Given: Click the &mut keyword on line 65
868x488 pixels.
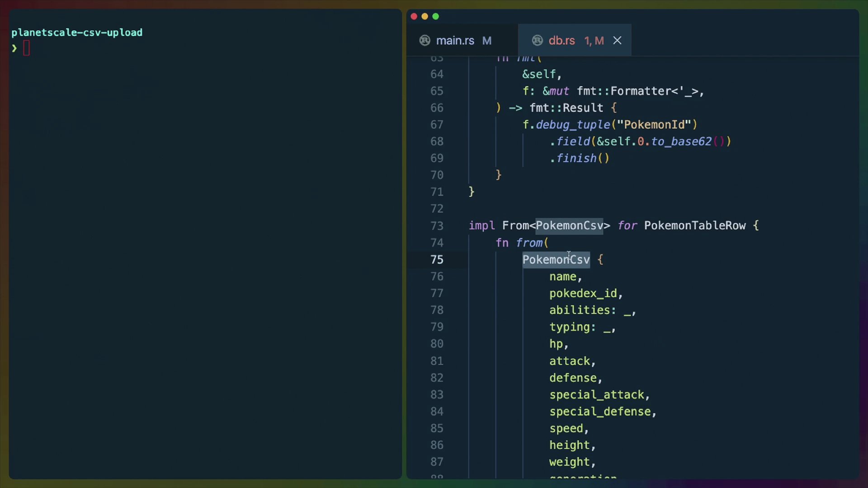Looking at the screenshot, I should (556, 91).
